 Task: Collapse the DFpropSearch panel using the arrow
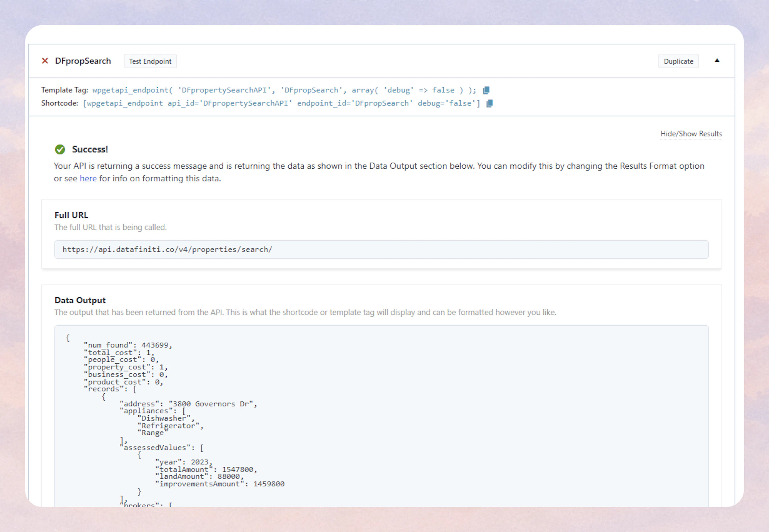pos(717,61)
